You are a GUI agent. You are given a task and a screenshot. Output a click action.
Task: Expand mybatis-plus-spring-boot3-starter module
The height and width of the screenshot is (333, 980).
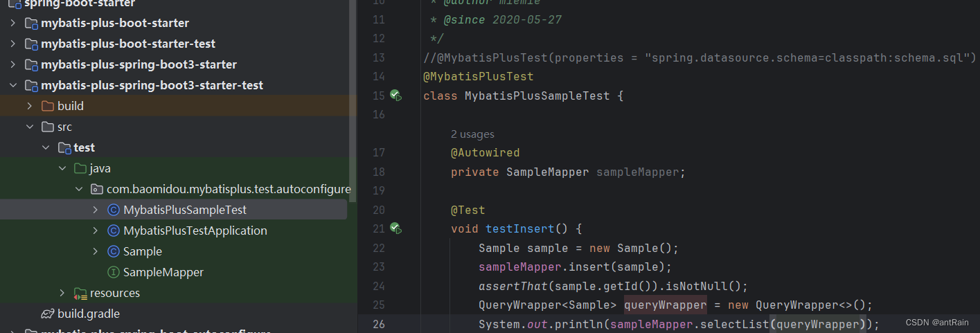point(12,64)
